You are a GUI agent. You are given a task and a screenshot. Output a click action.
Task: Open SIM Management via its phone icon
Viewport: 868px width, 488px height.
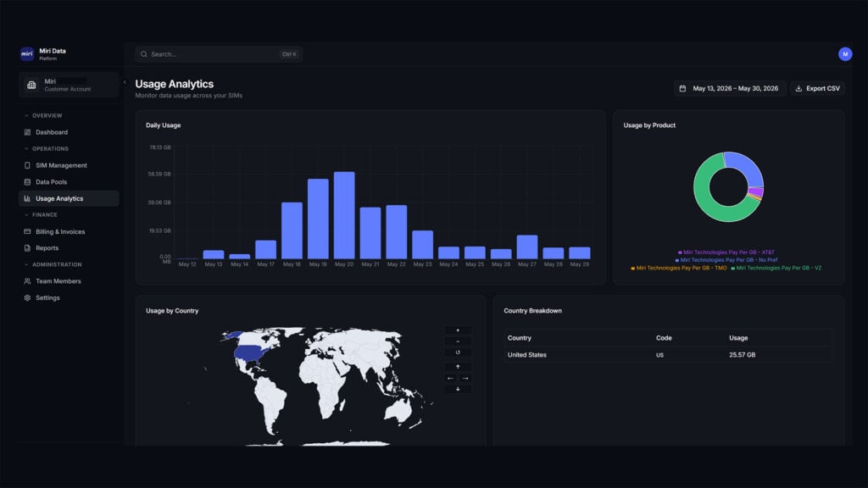27,165
